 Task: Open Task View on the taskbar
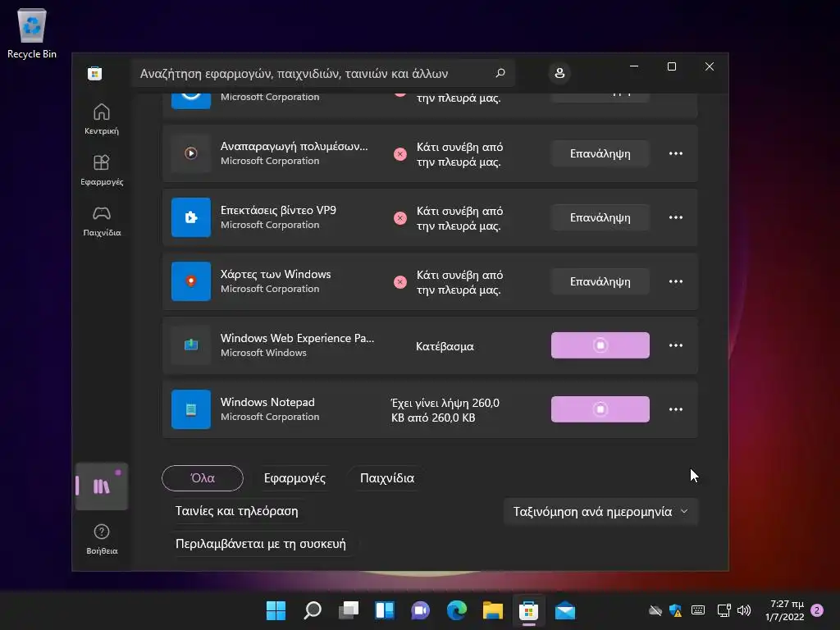click(x=349, y=610)
